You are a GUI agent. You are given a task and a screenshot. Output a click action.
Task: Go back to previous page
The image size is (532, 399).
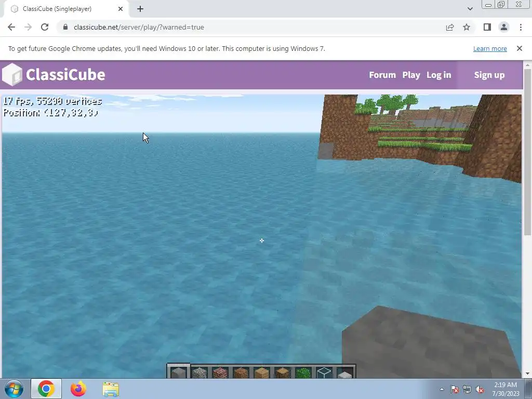coord(11,27)
